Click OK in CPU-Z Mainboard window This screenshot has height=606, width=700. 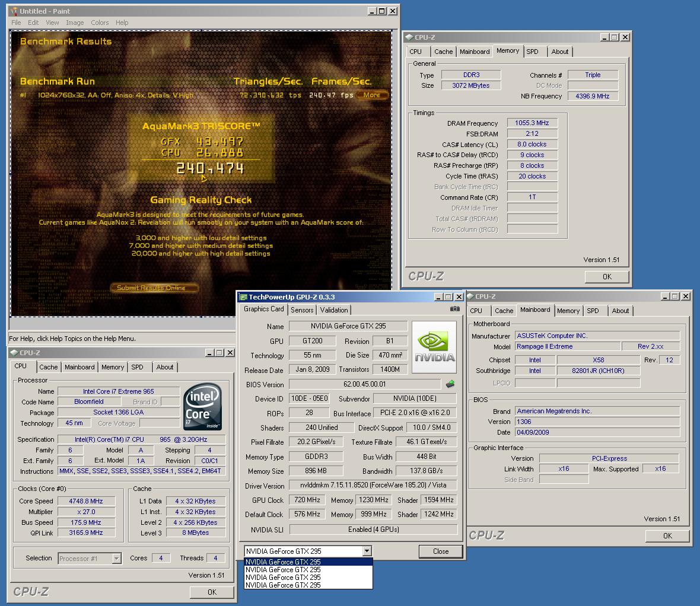667,536
